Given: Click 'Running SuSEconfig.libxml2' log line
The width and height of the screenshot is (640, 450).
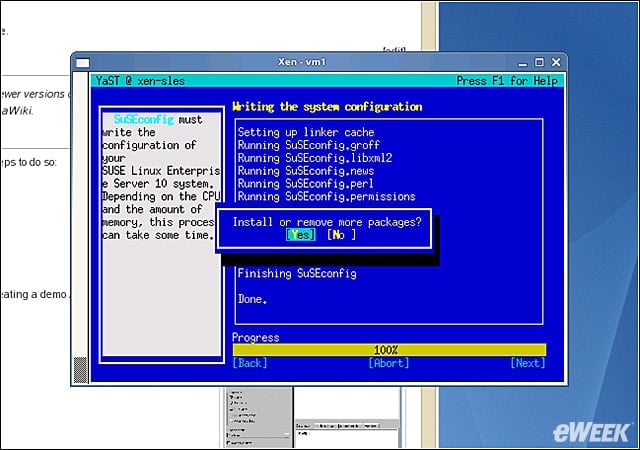Looking at the screenshot, I should [x=315, y=158].
